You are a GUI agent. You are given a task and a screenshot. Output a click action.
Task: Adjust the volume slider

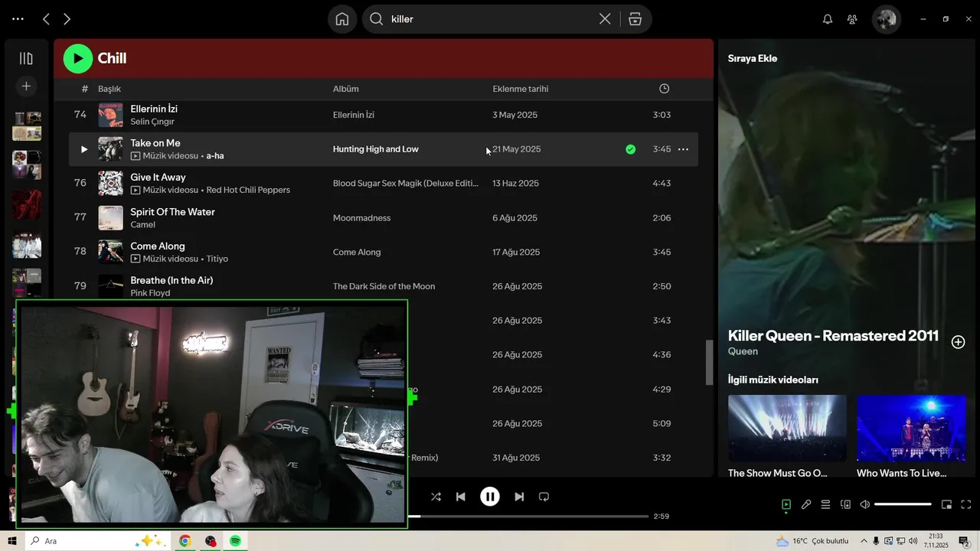click(x=903, y=504)
